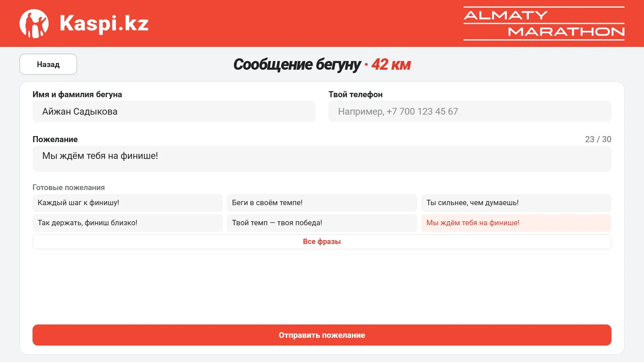Select the phrase Твой темп — твоя победа!

coord(322,223)
